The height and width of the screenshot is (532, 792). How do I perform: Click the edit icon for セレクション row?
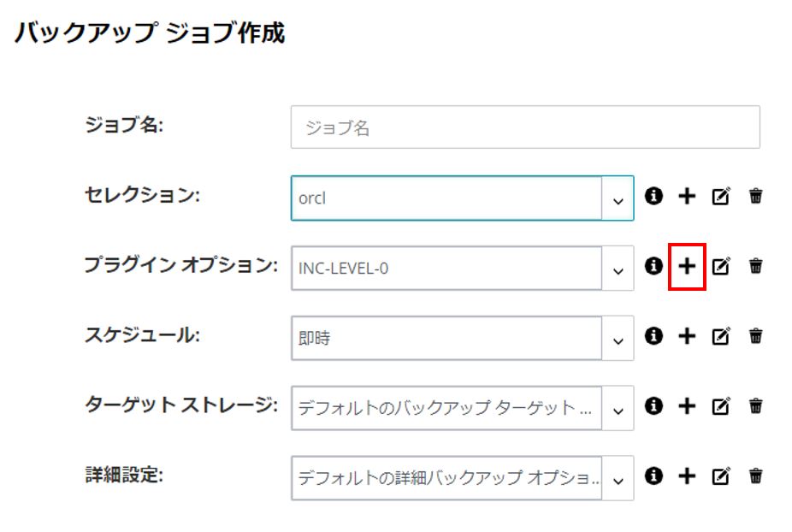click(x=721, y=196)
